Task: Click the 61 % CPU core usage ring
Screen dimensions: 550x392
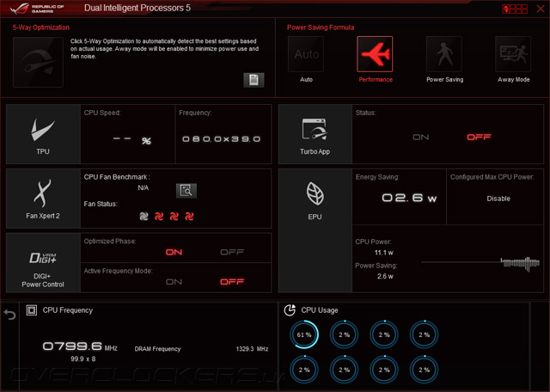Action: (304, 334)
